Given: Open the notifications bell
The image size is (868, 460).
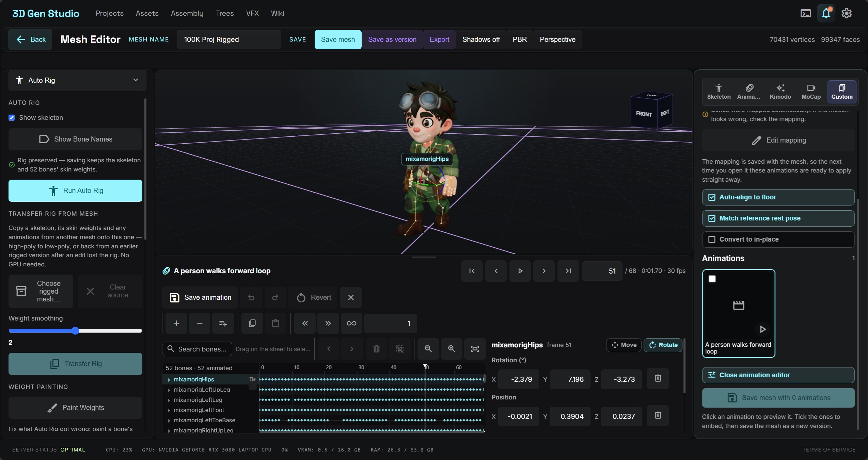Looking at the screenshot, I should coord(826,13).
